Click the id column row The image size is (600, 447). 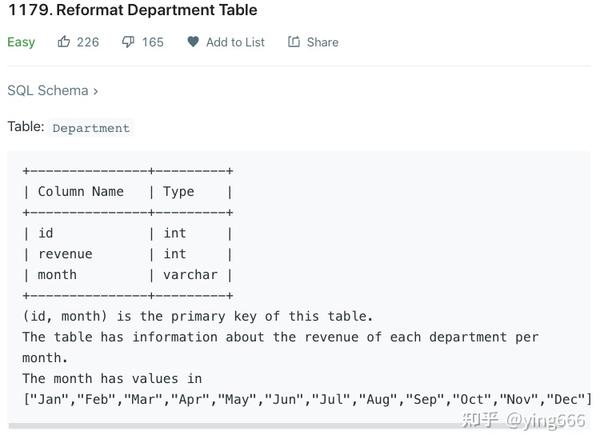tap(127, 233)
